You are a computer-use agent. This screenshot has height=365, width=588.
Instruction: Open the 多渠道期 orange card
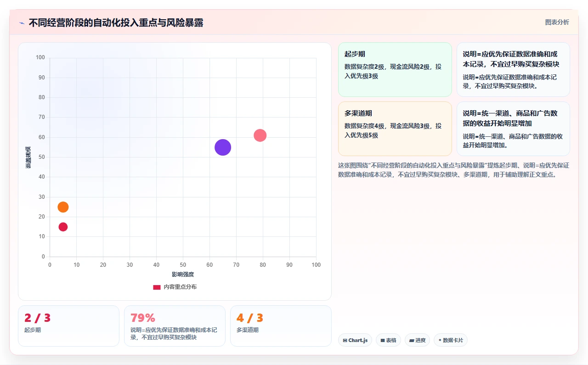[395, 129]
